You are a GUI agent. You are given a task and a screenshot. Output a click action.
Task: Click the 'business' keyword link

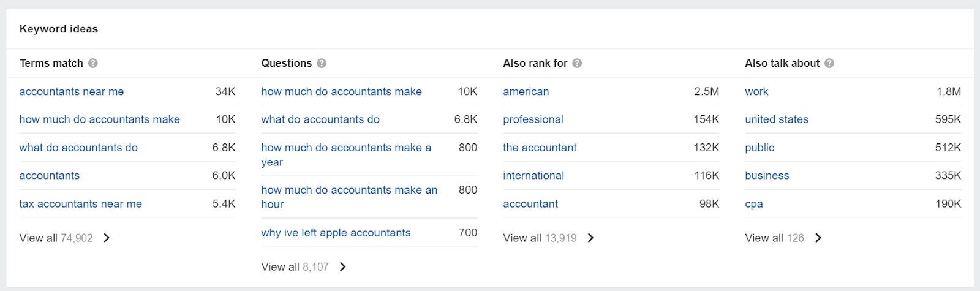767,175
